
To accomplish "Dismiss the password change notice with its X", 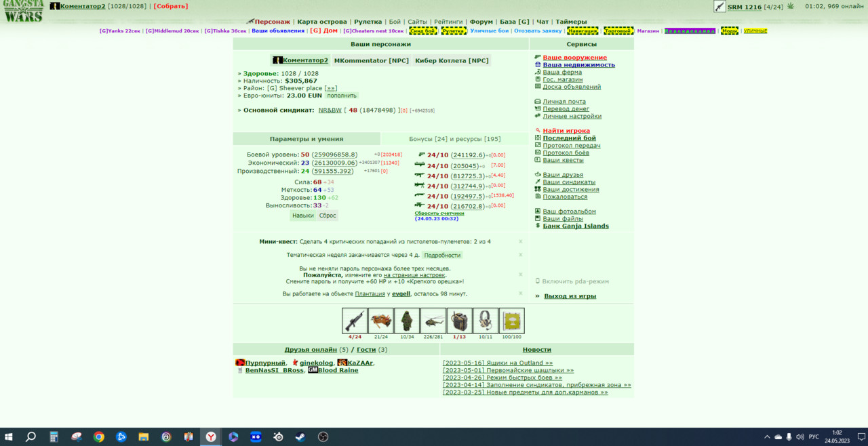I will [x=521, y=275].
